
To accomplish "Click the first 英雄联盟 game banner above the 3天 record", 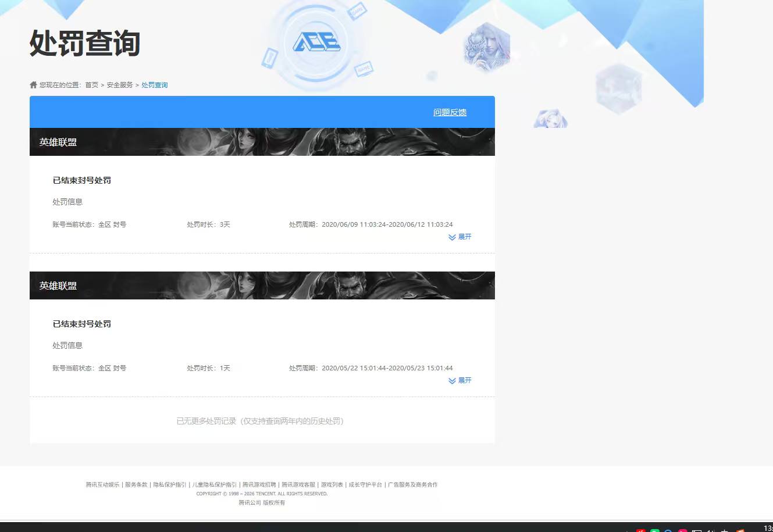I will click(x=262, y=142).
